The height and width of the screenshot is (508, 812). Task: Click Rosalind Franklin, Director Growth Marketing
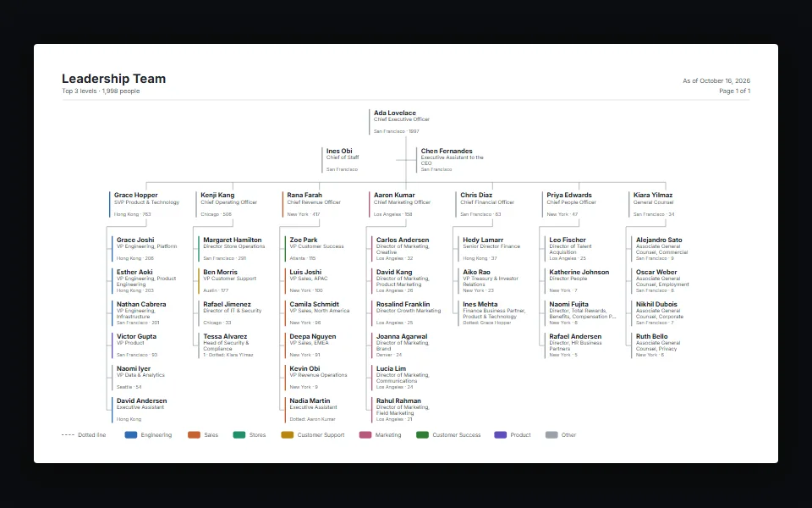(407, 313)
